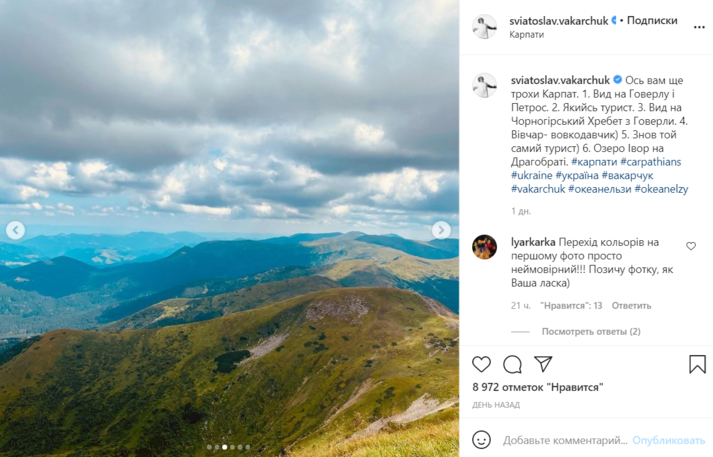Select the carousel pagination dots
This screenshot has height=457, width=713.
(229, 447)
